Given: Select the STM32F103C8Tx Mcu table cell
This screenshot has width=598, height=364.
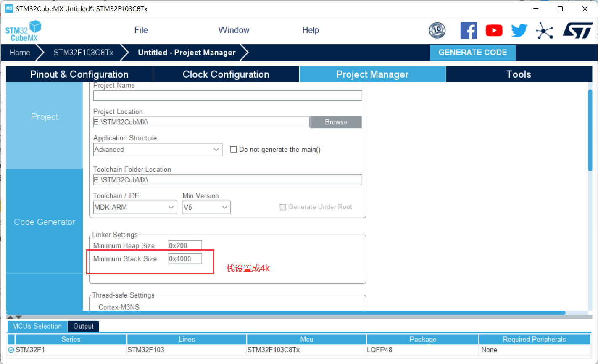Looking at the screenshot, I should tap(307, 350).
